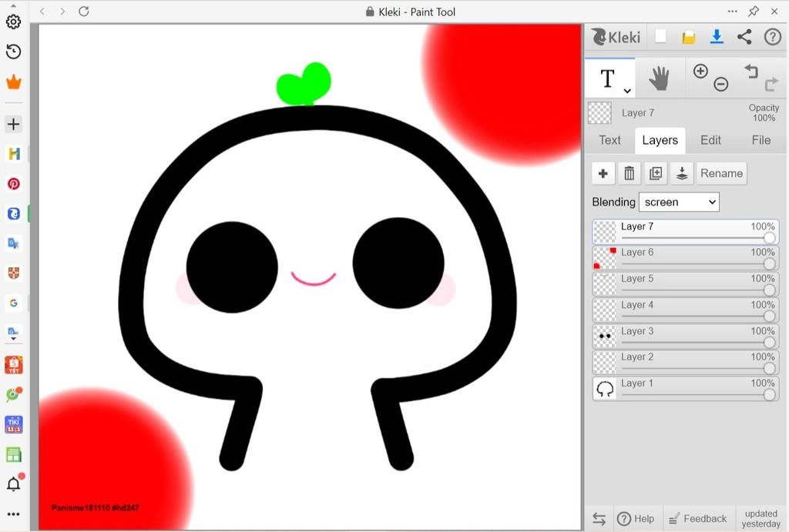
Task: Select Layer 3 in the layers list
Action: pyautogui.click(x=685, y=336)
